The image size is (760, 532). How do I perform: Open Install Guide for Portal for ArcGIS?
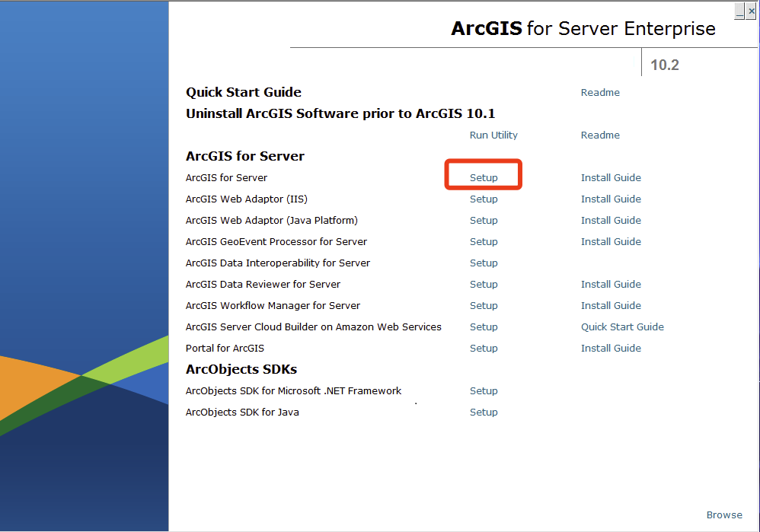[x=611, y=349]
